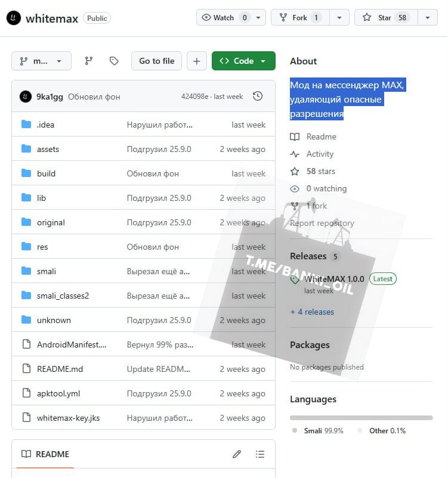Click the highlighted About description text
Image resolution: width=448 pixels, height=478 pixels.
tap(348, 99)
